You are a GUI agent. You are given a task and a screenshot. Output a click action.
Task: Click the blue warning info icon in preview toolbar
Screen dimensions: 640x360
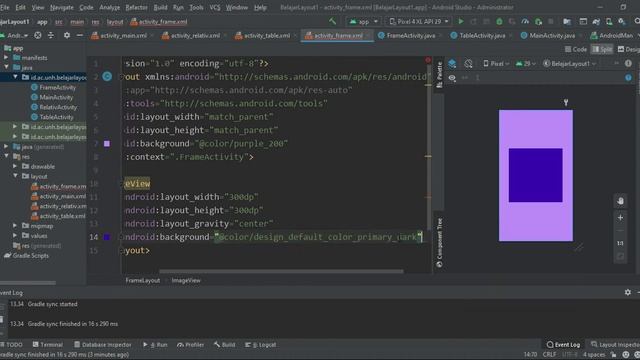tap(628, 78)
